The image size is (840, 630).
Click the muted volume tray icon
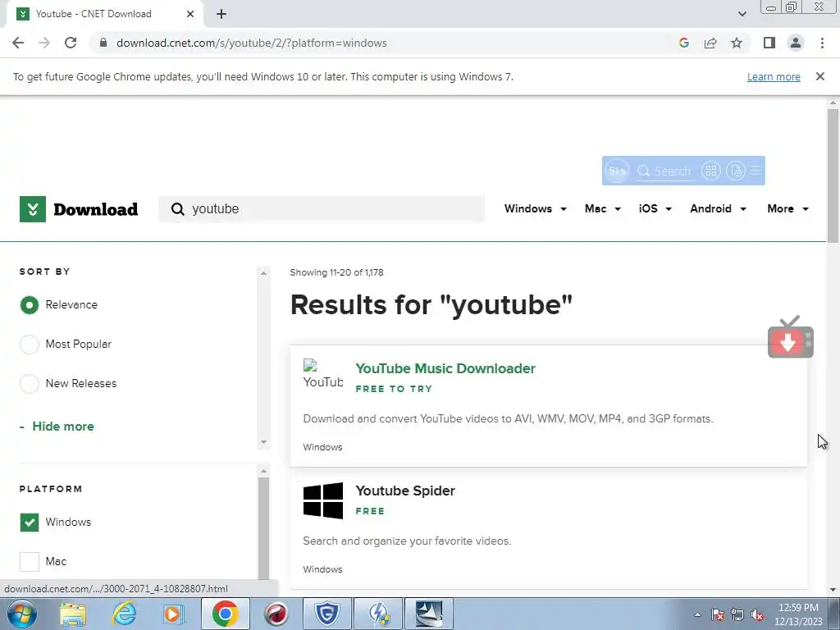[x=757, y=615]
